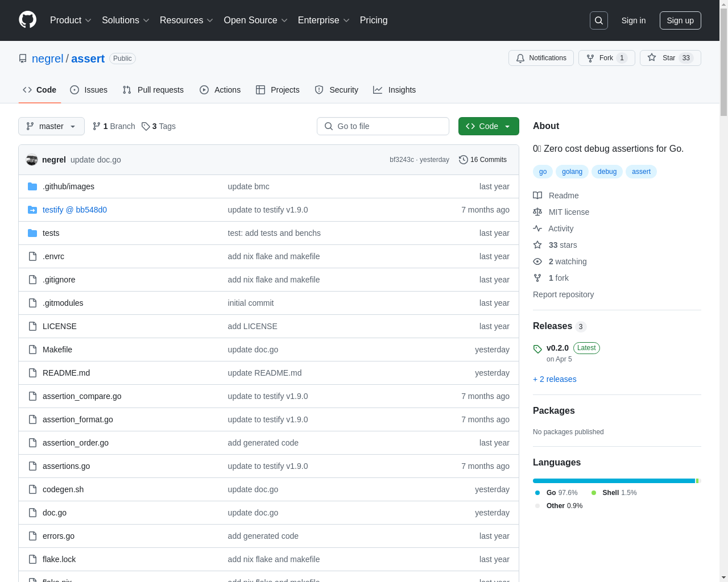Select the file icon beside .envrc
This screenshot has width=728, height=582.
coord(32,256)
